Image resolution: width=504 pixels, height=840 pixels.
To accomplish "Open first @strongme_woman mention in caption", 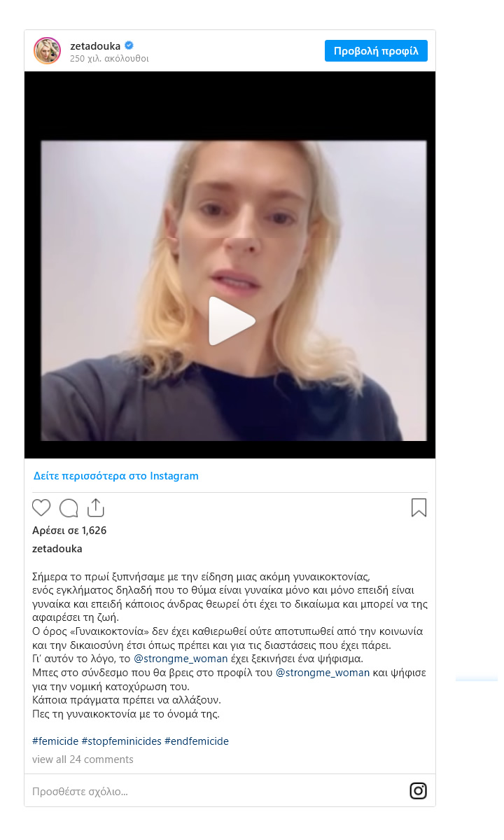I will [x=181, y=659].
